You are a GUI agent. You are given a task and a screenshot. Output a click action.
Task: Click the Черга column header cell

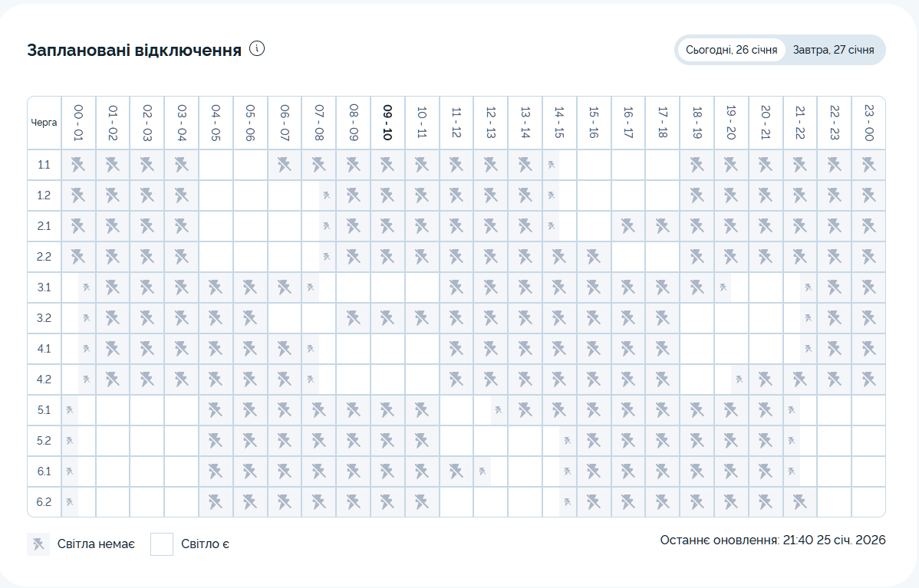(x=44, y=123)
